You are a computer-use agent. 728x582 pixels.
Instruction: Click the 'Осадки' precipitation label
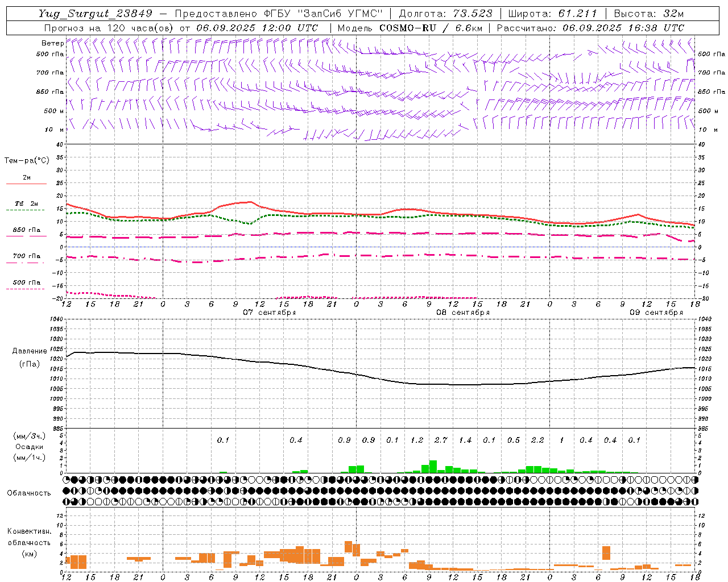point(30,447)
